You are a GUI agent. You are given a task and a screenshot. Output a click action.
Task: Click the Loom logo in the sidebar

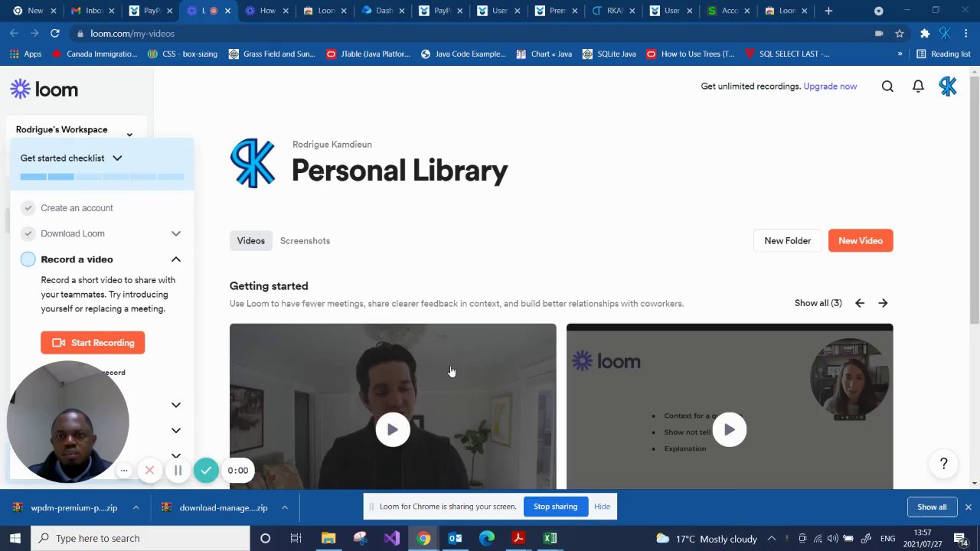[44, 90]
